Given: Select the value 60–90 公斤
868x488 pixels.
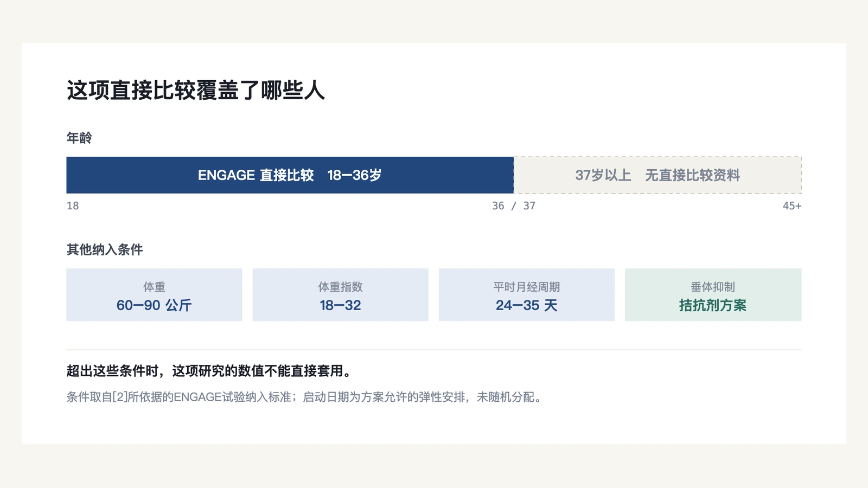Looking at the screenshot, I should [154, 305].
